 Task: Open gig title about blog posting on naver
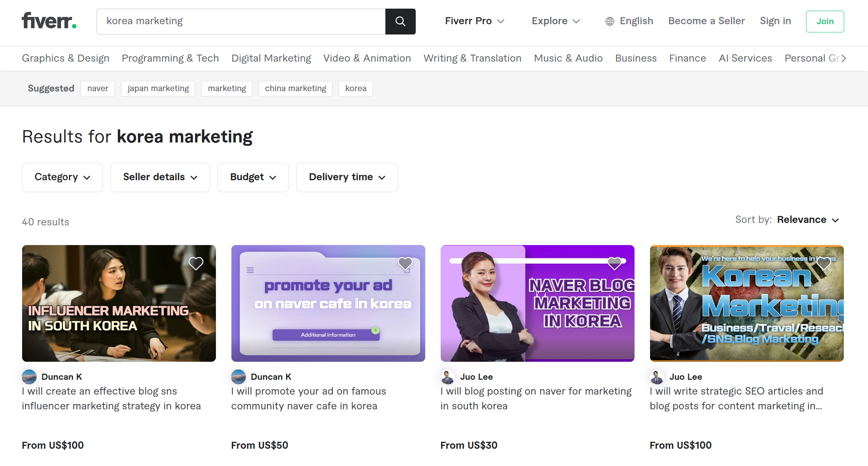click(x=536, y=399)
